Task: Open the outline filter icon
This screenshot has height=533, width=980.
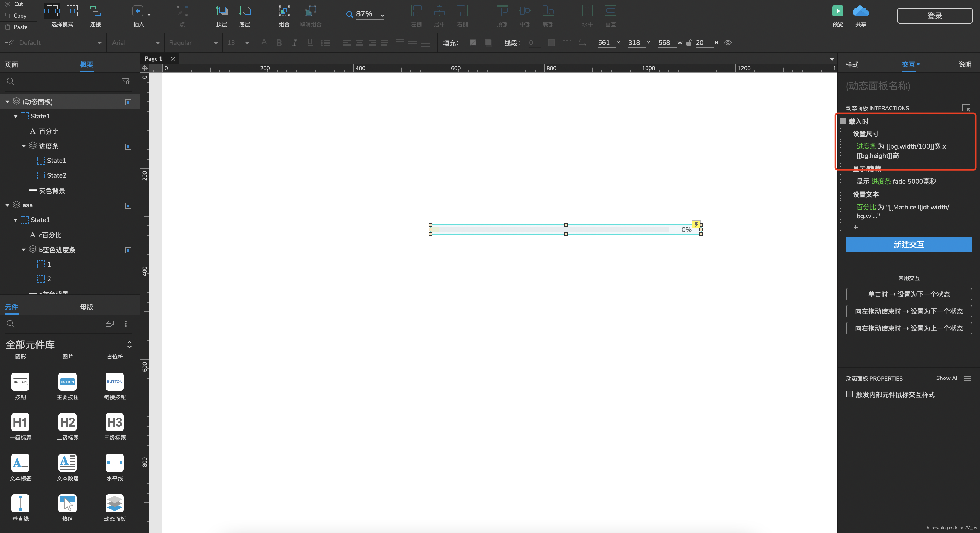Action: click(x=126, y=81)
